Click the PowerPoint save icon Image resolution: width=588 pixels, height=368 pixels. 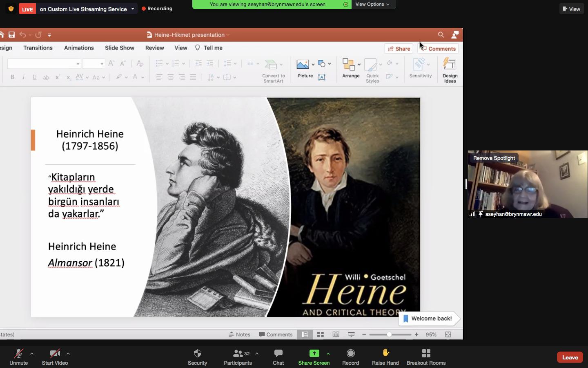(x=11, y=35)
